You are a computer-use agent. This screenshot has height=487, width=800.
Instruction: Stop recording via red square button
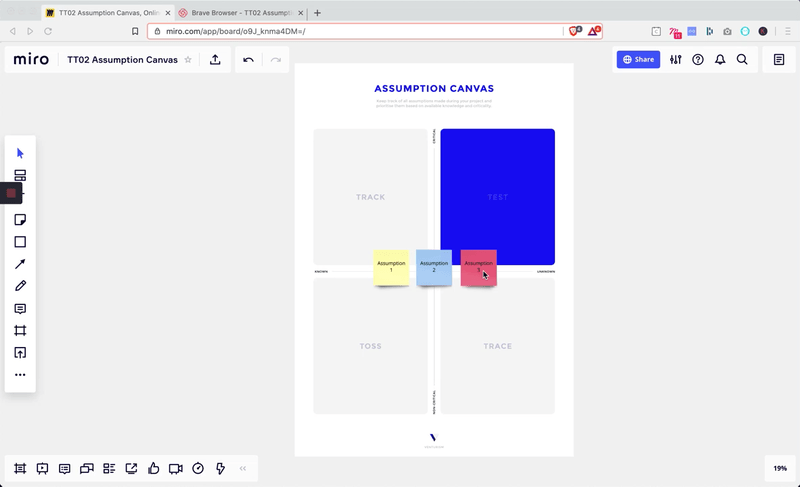(x=11, y=193)
